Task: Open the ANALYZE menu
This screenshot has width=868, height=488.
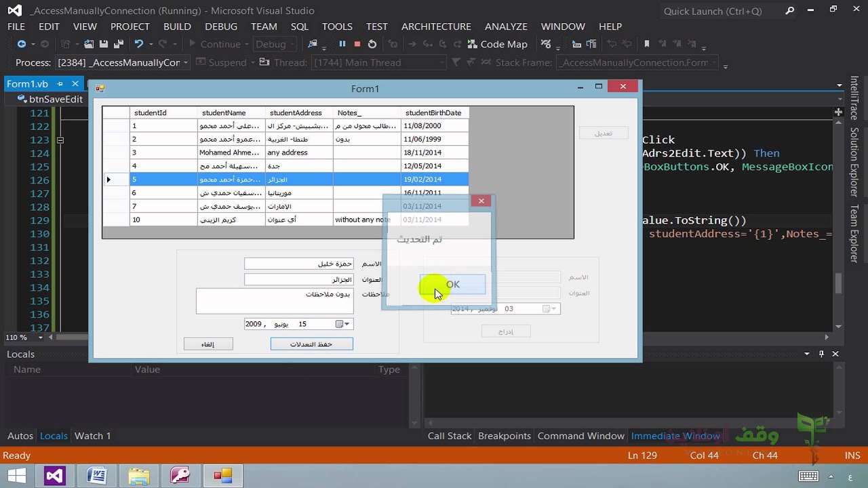Action: click(506, 26)
